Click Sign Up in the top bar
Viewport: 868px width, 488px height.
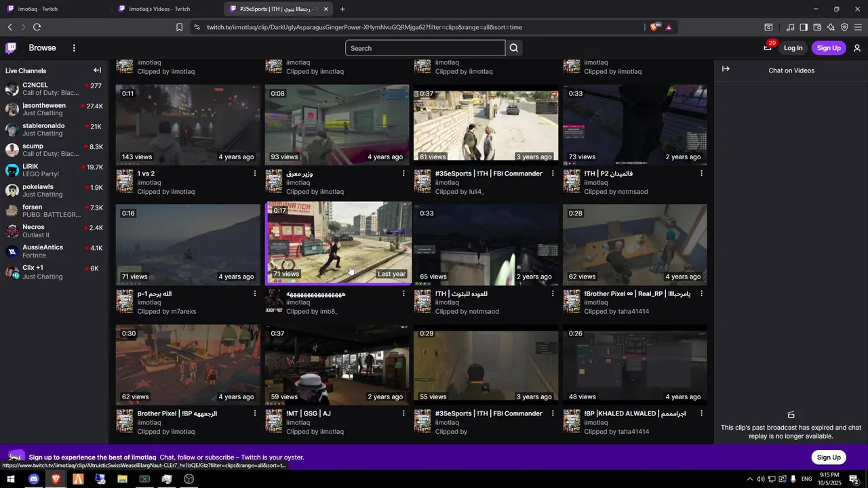pos(829,48)
